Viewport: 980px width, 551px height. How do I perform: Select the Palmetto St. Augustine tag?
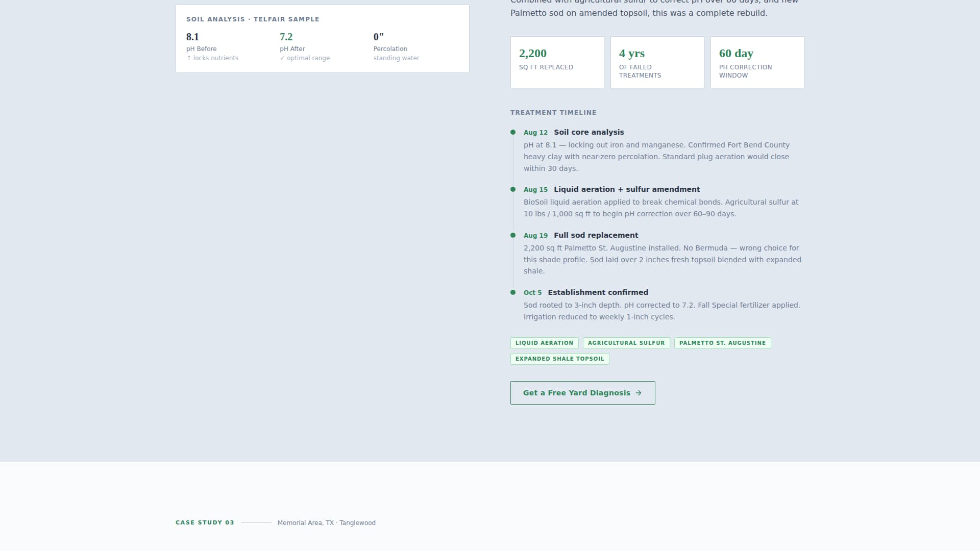pyautogui.click(x=722, y=343)
